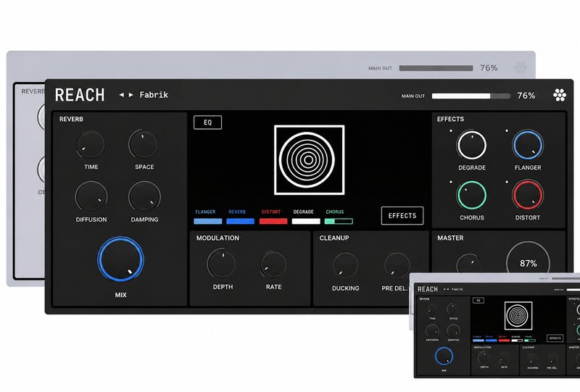Click the green CHORUS knob
The image size is (580, 392).
tap(472, 195)
